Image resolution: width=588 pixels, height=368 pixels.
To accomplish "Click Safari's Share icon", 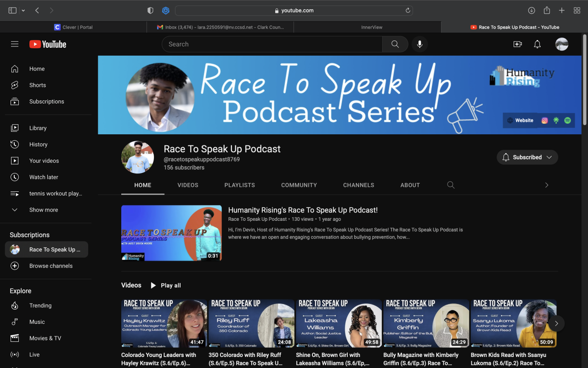I will point(547,11).
